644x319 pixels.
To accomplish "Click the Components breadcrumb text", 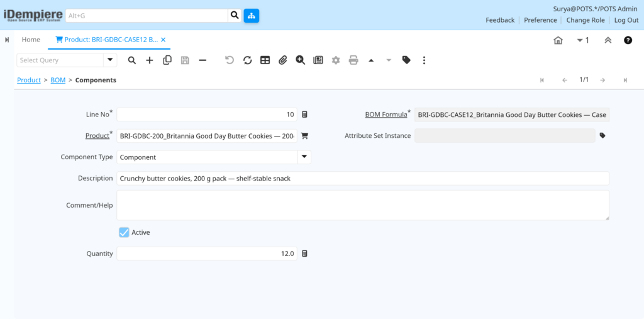I will click(x=96, y=80).
